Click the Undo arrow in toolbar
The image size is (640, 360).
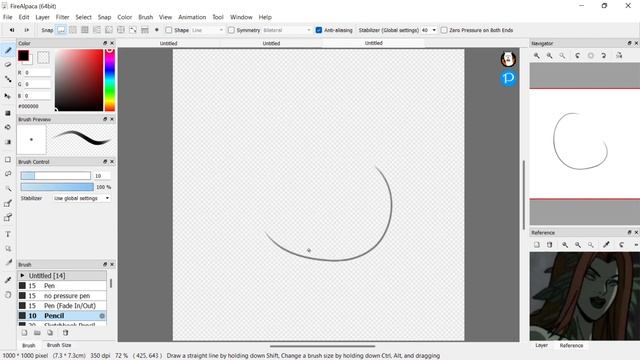coord(12,30)
